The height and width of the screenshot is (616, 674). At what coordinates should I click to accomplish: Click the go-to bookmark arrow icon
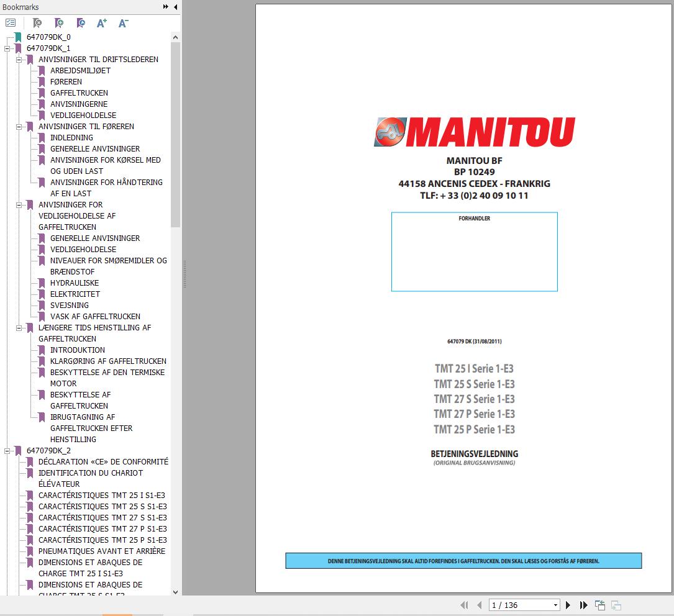click(80, 23)
